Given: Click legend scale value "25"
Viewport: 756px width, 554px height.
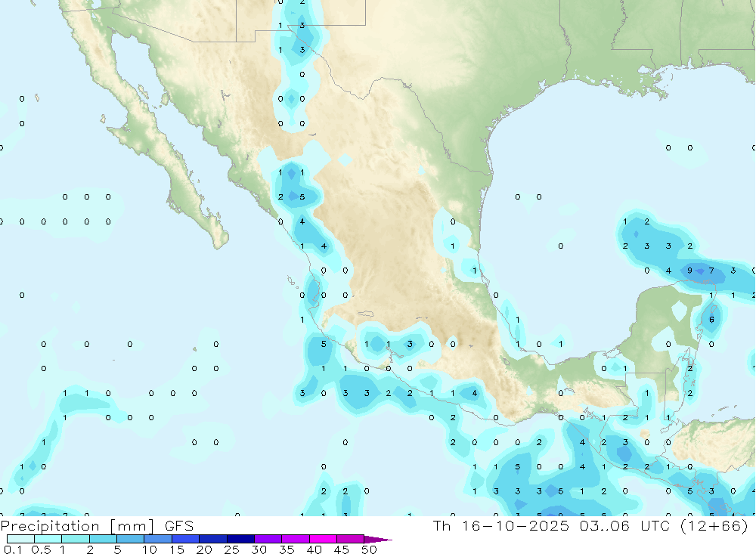Looking at the screenshot, I should tap(231, 549).
